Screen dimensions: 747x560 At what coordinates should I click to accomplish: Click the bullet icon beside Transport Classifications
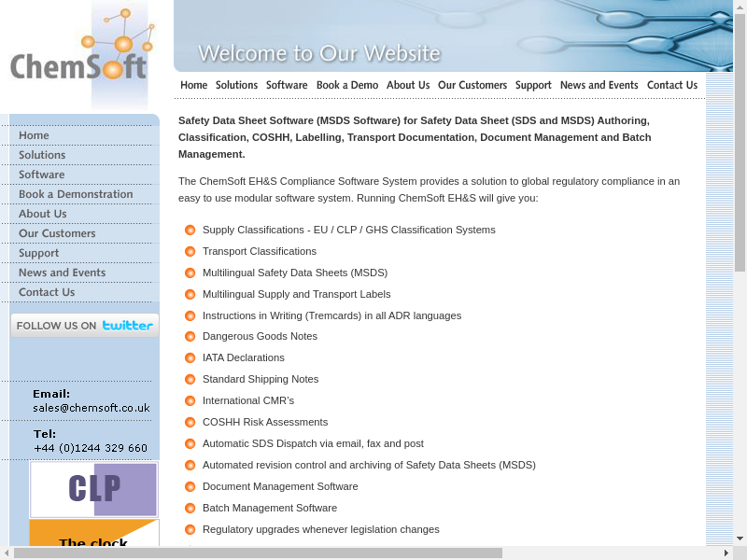coord(190,251)
